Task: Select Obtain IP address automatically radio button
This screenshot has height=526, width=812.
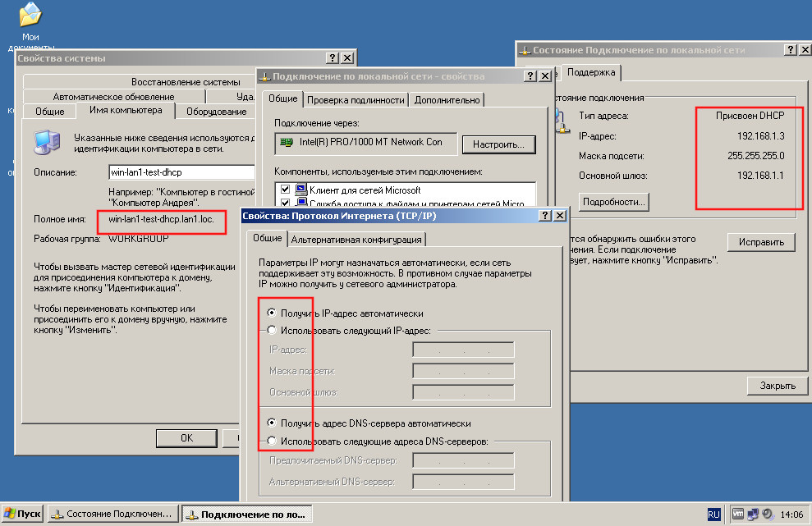Action: [272, 313]
